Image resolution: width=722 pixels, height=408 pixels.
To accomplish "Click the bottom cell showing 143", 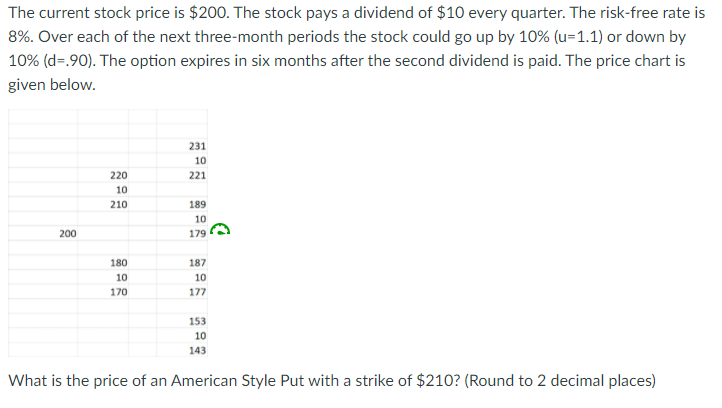I will (x=198, y=350).
